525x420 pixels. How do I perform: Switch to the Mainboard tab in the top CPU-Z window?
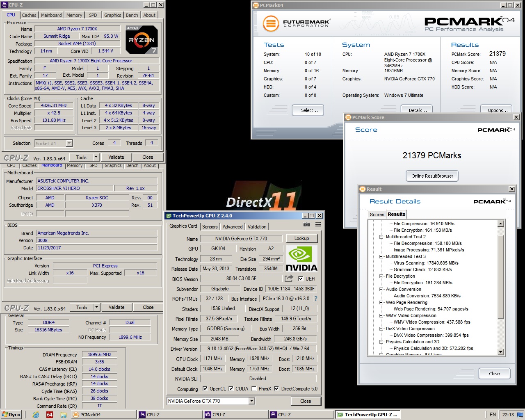[51, 15]
